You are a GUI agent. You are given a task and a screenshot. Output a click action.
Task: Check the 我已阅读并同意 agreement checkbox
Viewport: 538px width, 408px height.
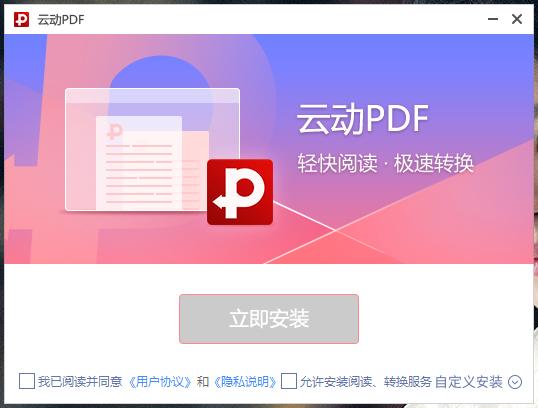tap(27, 381)
